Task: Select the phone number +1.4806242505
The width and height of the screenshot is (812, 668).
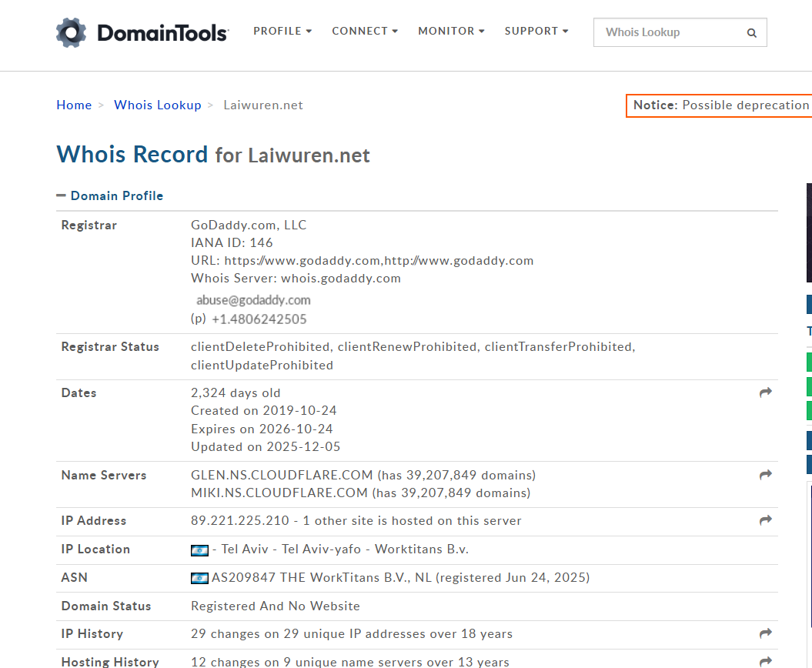Action: [x=259, y=319]
